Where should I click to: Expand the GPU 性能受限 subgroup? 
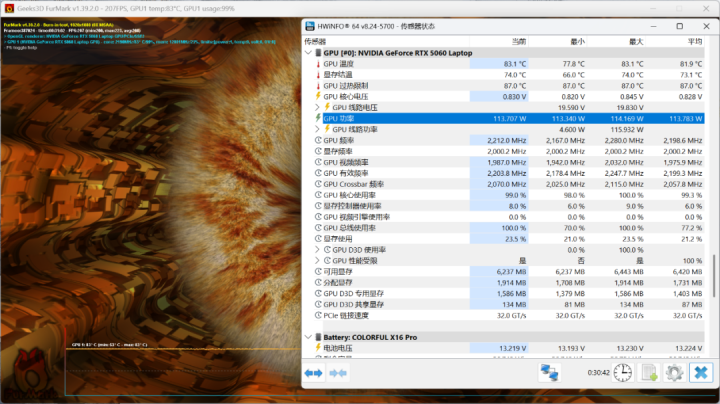317,261
